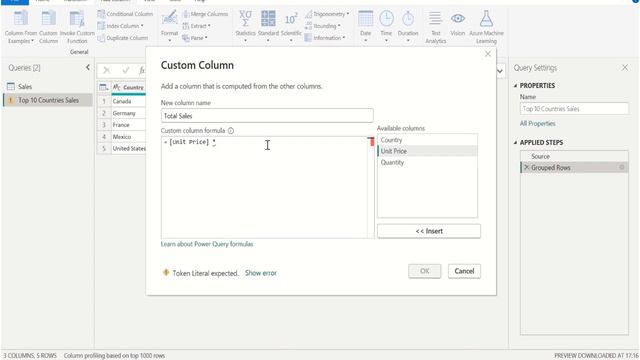Click the formula error marker

pyautogui.click(x=371, y=142)
